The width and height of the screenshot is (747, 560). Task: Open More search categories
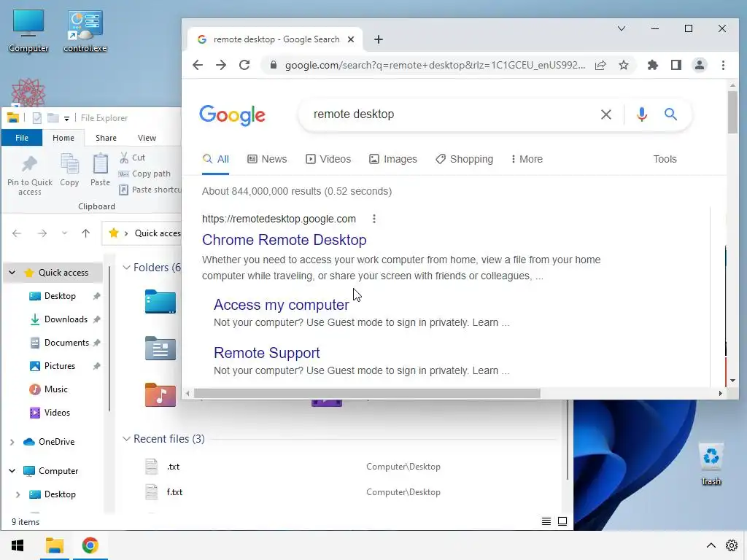click(527, 159)
